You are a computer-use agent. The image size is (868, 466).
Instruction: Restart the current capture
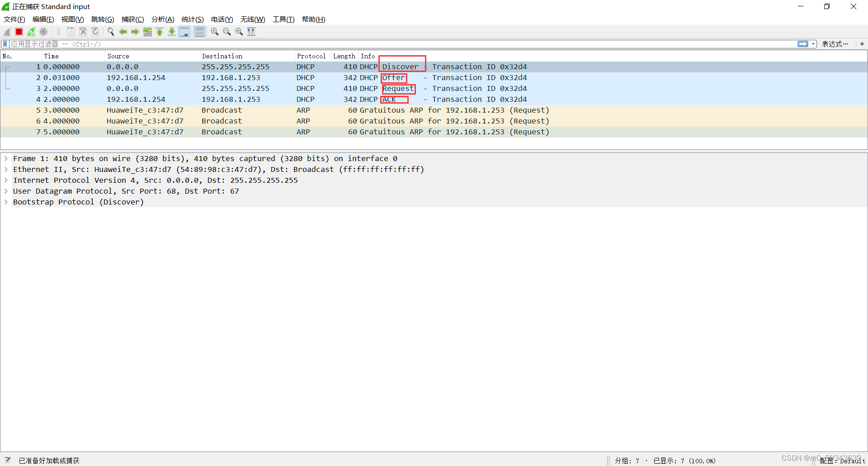[31, 32]
